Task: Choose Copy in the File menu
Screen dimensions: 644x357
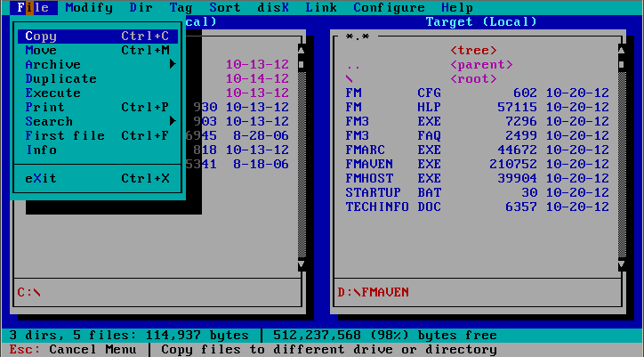Action: 98,36
